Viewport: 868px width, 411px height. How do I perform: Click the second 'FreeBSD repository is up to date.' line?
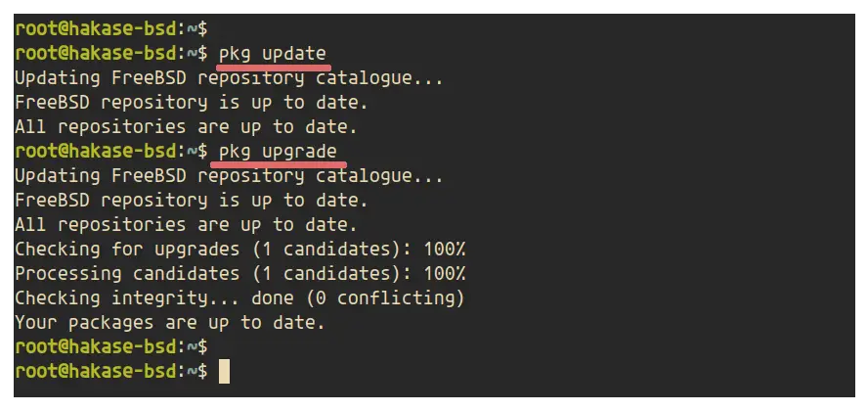192,200
